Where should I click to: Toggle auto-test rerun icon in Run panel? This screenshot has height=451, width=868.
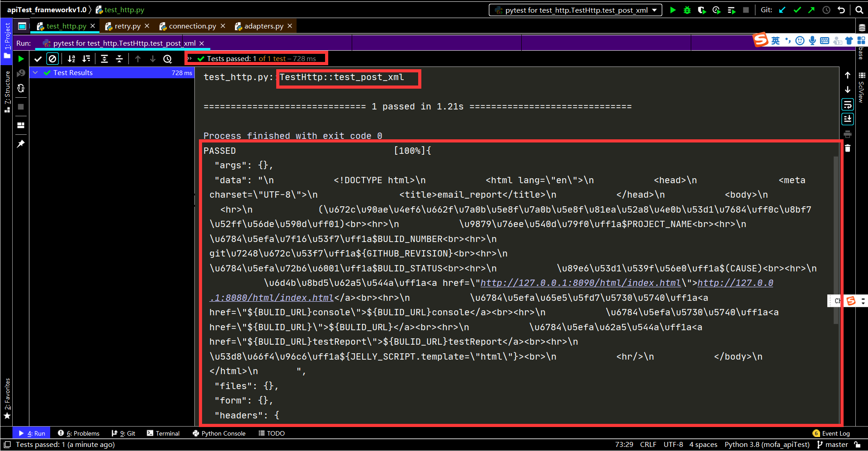tap(21, 88)
